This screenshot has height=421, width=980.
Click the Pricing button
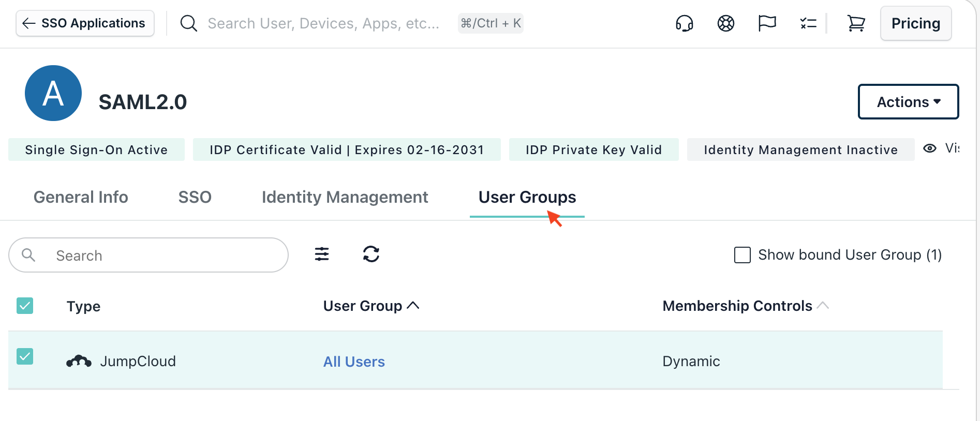[x=915, y=23]
